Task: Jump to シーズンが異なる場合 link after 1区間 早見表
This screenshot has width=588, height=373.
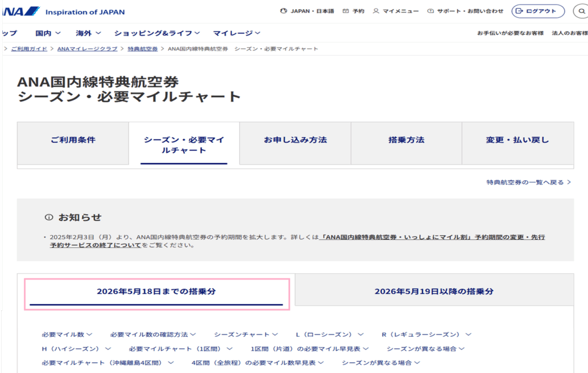Action: 425,349
